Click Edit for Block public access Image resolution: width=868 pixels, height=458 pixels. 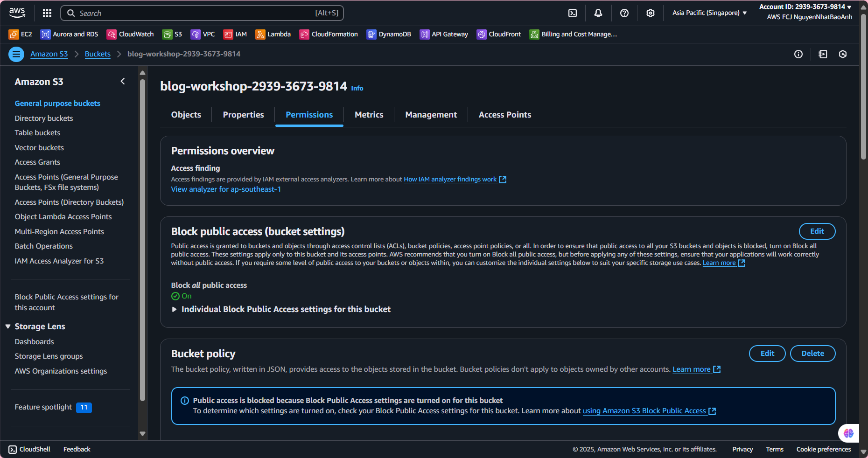[817, 231]
